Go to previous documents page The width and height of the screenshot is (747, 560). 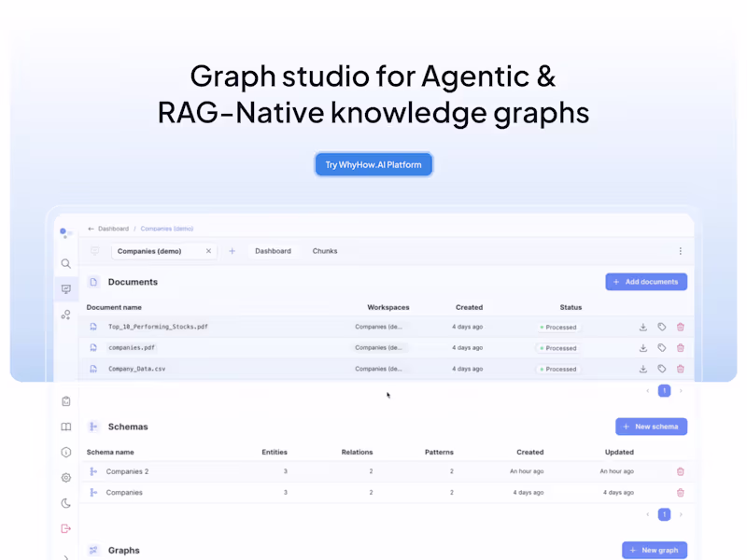pos(647,390)
